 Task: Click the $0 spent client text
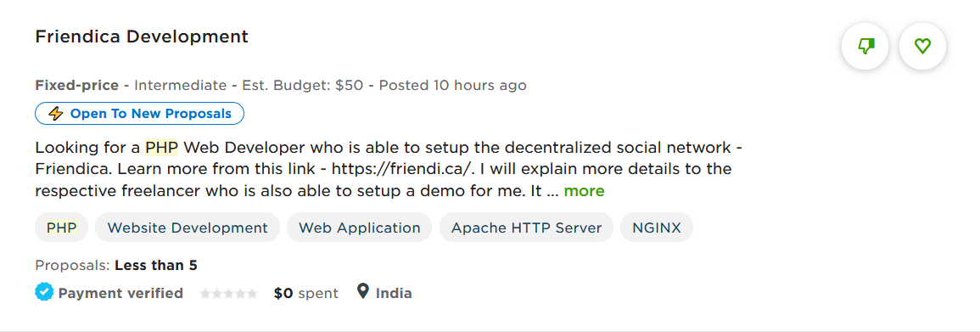click(x=306, y=293)
